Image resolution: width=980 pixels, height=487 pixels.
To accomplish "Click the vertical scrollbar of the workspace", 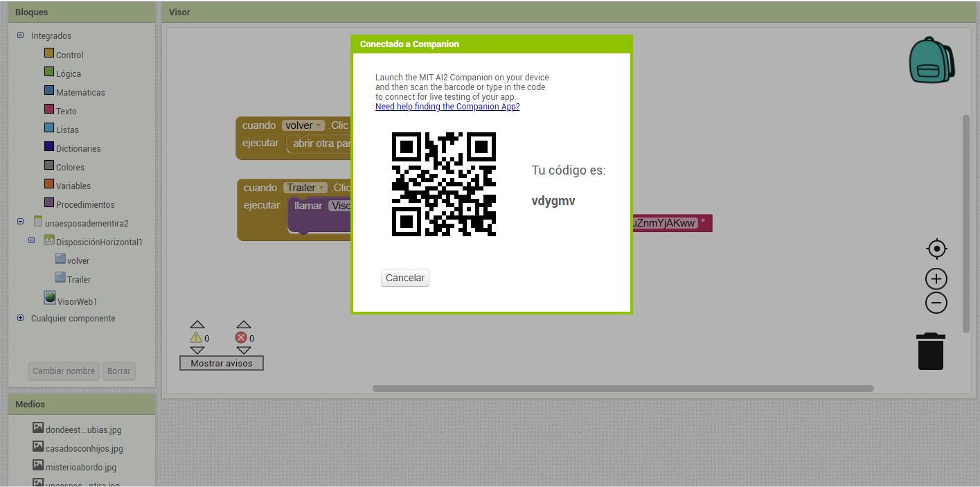I will tap(966, 223).
